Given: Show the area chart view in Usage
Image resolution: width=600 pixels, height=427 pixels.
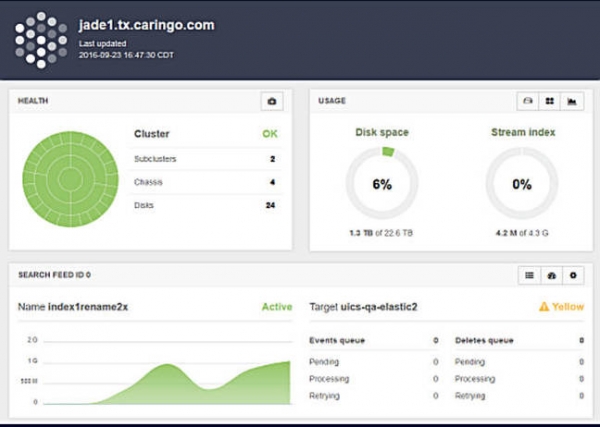Looking at the screenshot, I should (x=573, y=101).
